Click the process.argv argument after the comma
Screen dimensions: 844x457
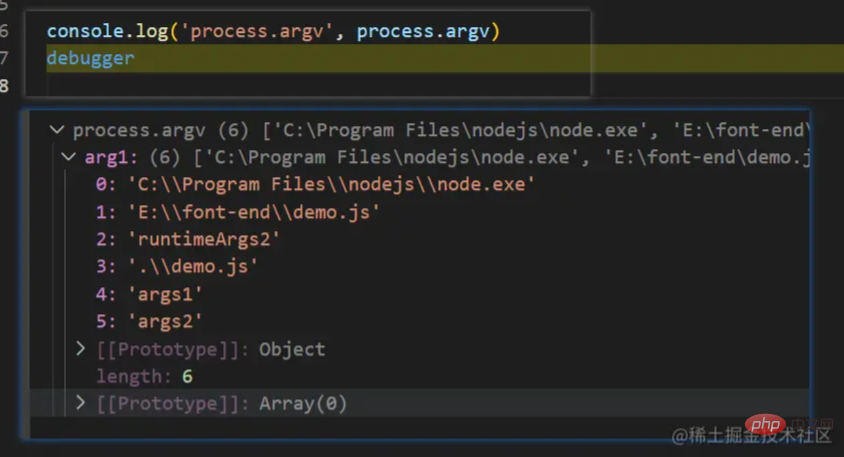click(x=423, y=31)
